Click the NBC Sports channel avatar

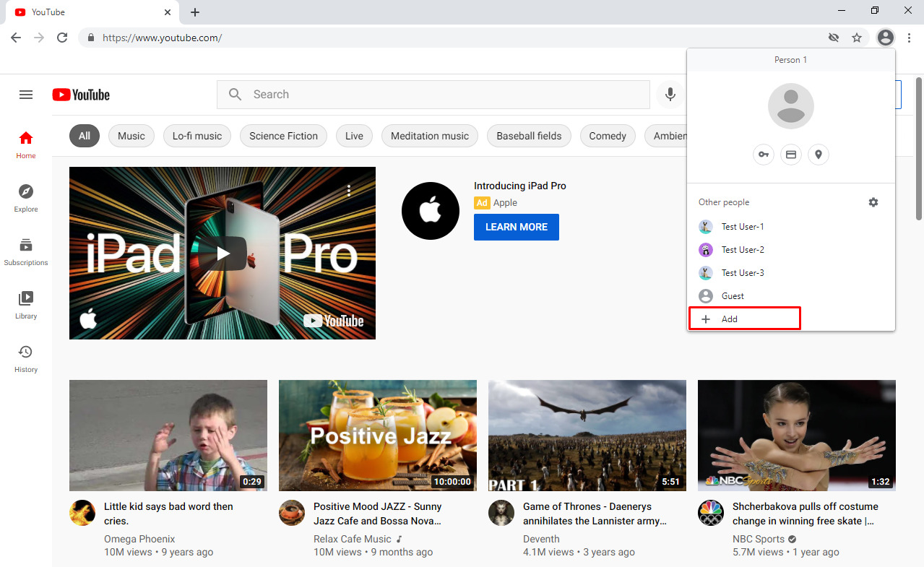pyautogui.click(x=711, y=513)
